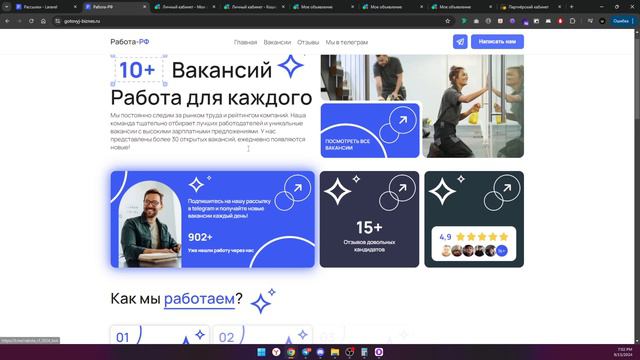This screenshot has height=360, width=640.
Task: Open the 'Мы в телеграм' navigation link
Action: [347, 42]
